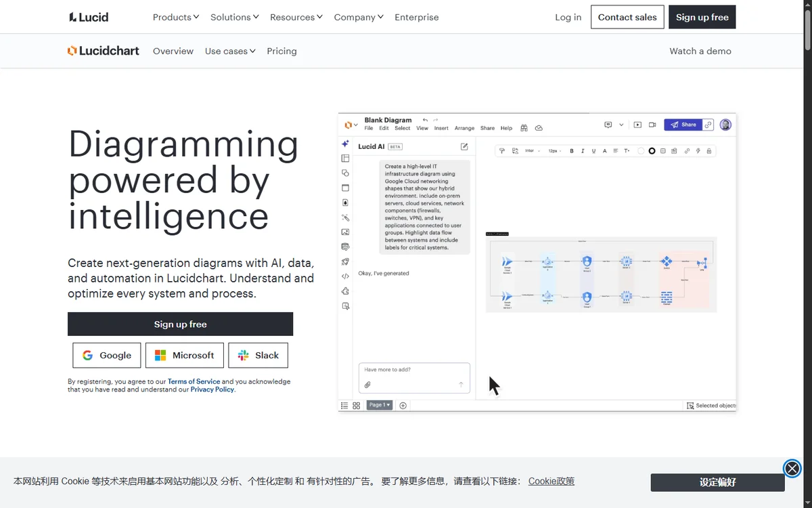
Task: Click the send arrow in the chat box
Action: pos(461,384)
